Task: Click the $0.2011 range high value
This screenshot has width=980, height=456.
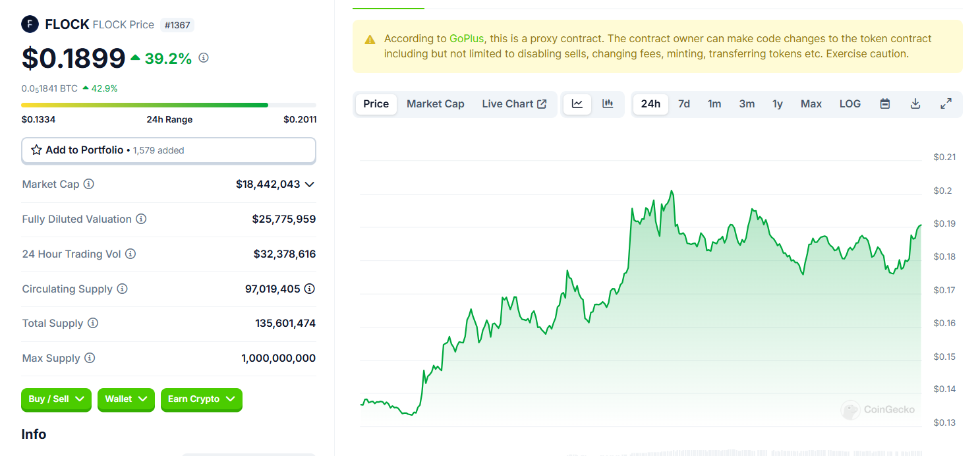Action: pos(300,119)
